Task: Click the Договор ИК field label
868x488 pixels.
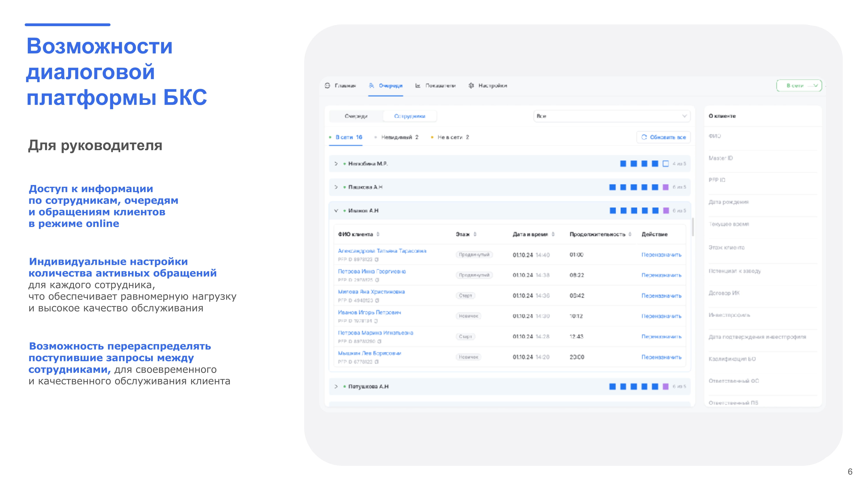Action: [x=724, y=293]
